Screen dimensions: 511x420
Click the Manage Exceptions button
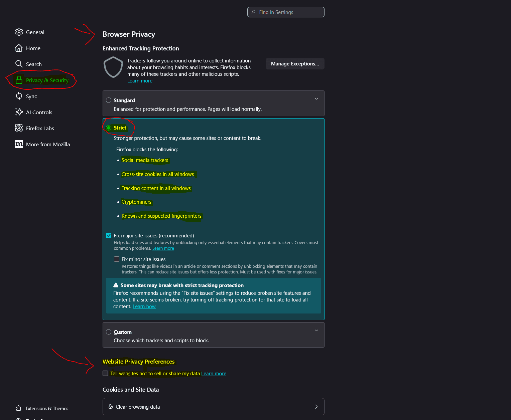click(x=295, y=64)
